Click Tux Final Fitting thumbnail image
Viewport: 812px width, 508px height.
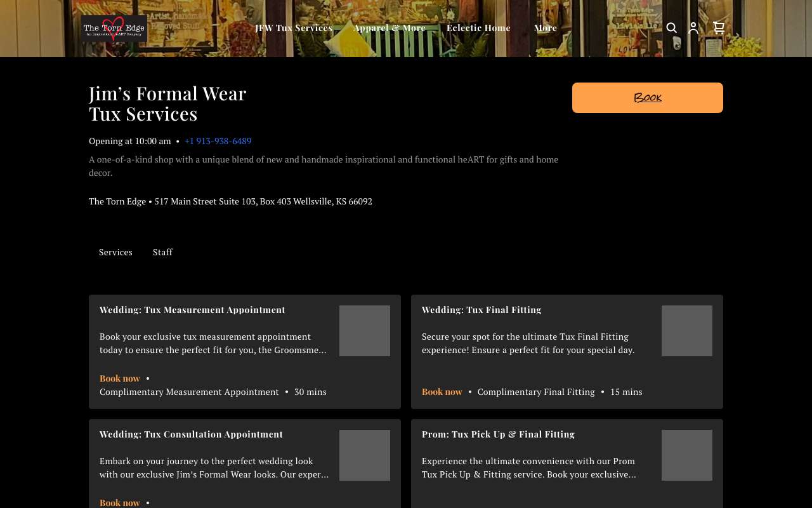click(687, 331)
